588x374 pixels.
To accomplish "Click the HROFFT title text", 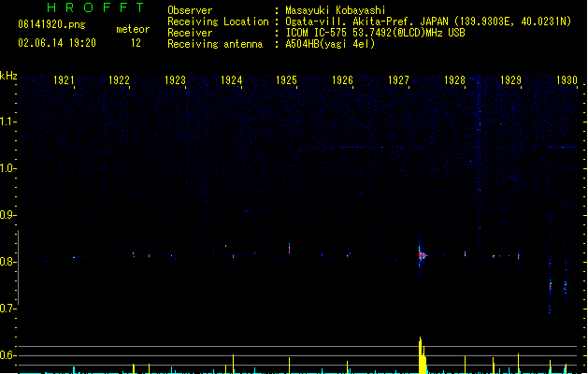I will tap(95, 7).
